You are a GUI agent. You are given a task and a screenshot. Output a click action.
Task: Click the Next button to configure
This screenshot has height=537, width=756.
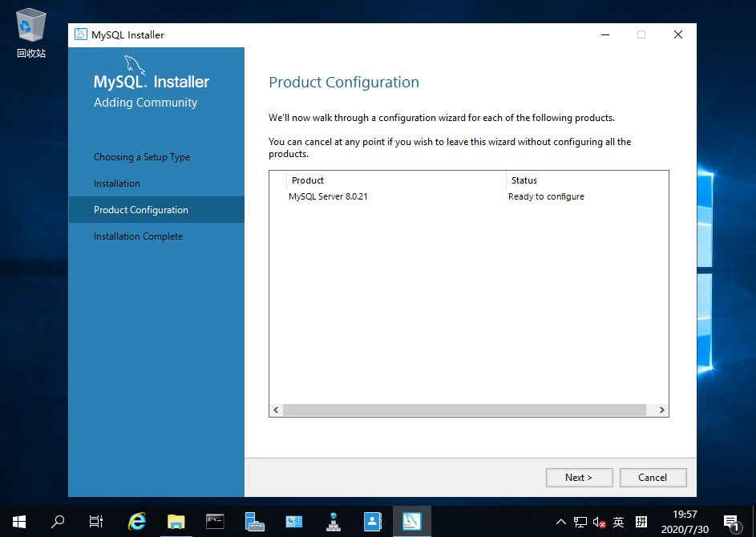coord(579,477)
